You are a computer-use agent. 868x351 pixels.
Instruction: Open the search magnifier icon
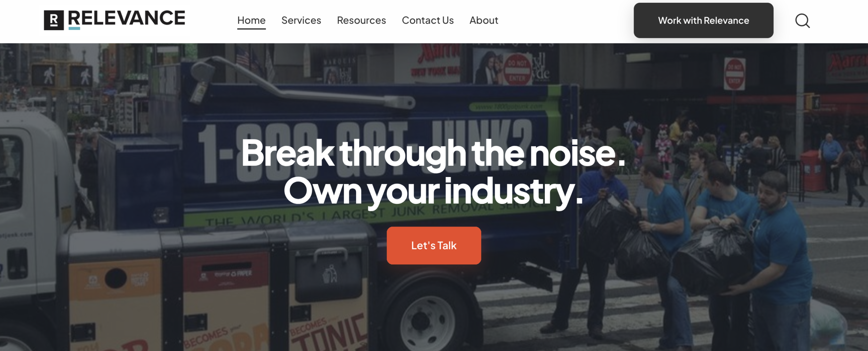[803, 21]
